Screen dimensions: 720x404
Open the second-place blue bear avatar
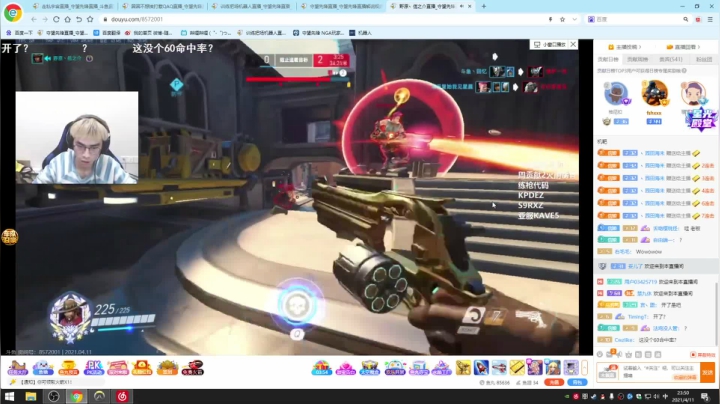[616, 94]
